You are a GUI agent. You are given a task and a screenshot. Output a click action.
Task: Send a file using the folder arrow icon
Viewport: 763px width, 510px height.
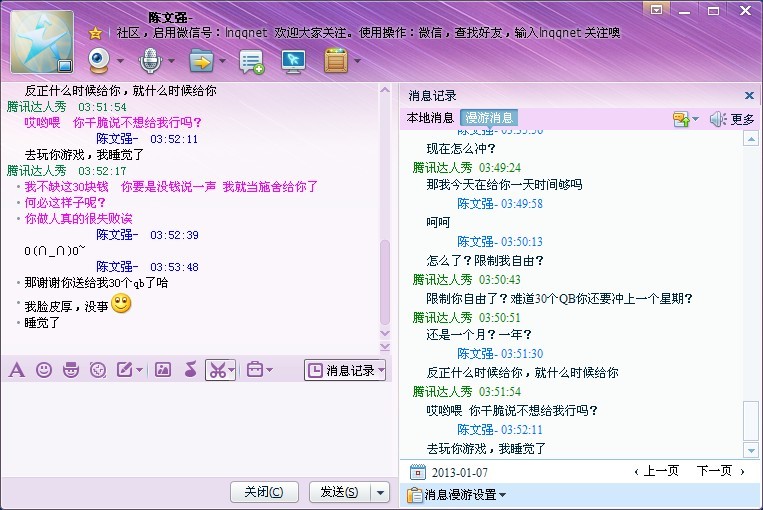[x=201, y=61]
